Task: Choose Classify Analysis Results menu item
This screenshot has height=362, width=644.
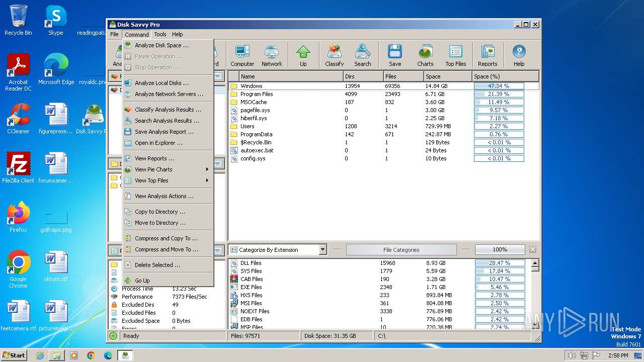Action: tap(168, 110)
